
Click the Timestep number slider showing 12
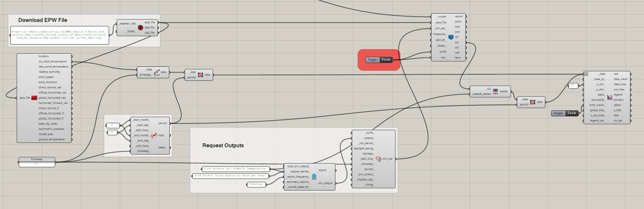[x=37, y=164]
